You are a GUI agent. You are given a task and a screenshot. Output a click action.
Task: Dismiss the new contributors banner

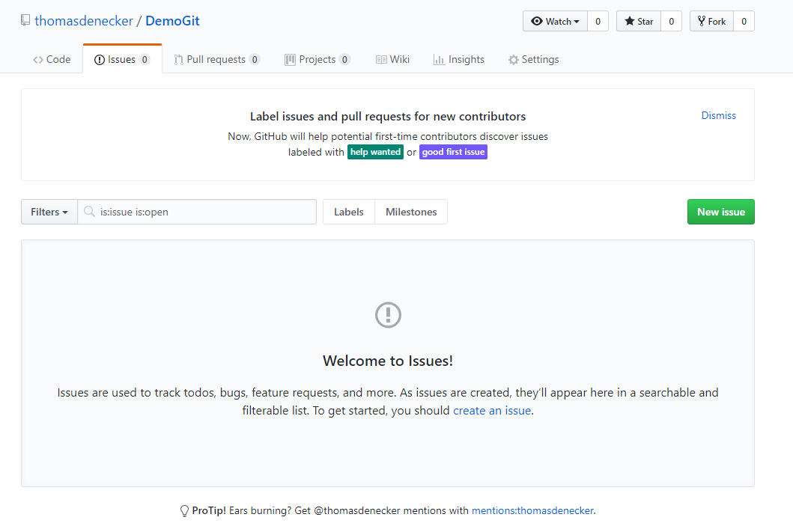pyautogui.click(x=718, y=116)
